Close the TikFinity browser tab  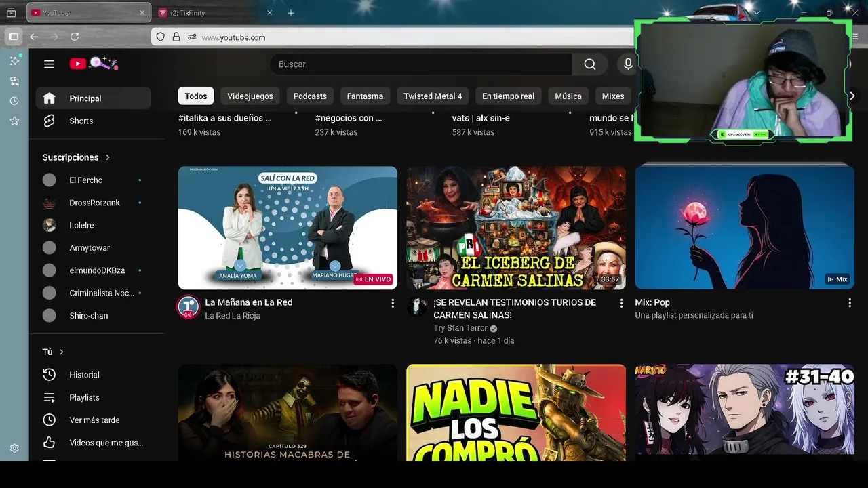coord(270,13)
